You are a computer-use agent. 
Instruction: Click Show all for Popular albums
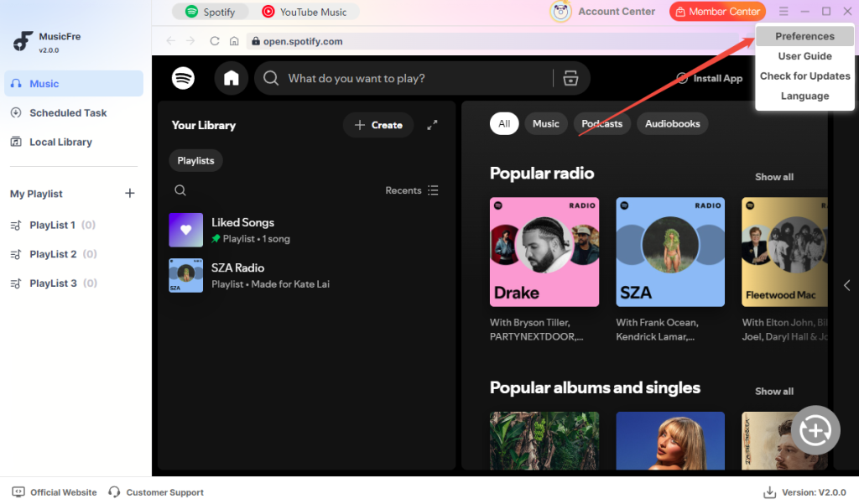pos(774,391)
